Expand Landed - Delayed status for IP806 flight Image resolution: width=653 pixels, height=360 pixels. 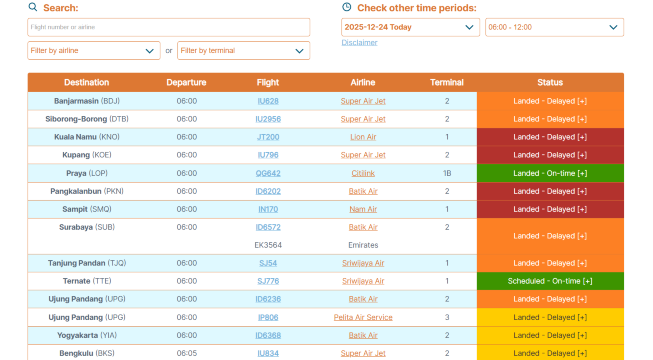coord(550,318)
